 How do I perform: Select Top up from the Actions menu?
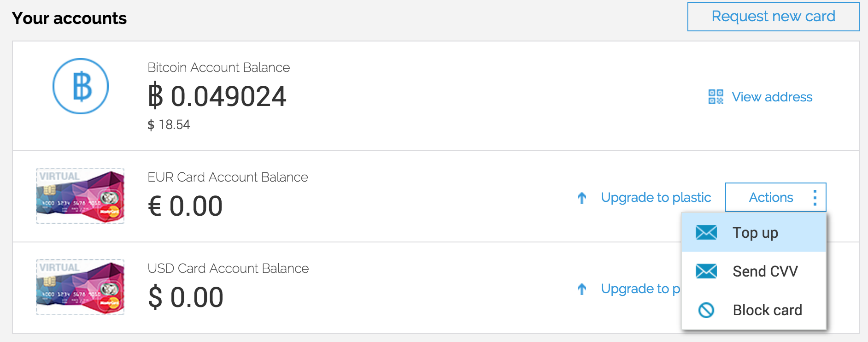(x=755, y=233)
